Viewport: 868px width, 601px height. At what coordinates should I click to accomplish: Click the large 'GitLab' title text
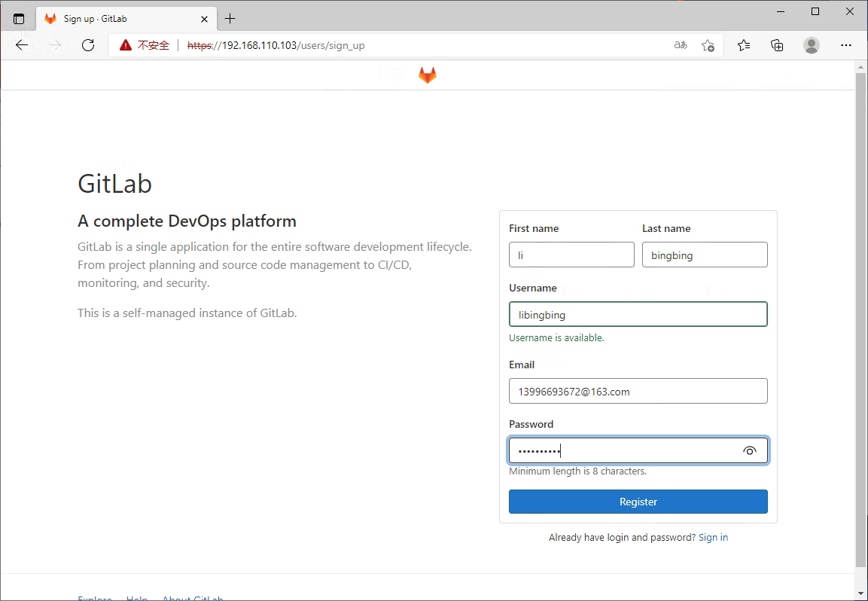point(114,183)
